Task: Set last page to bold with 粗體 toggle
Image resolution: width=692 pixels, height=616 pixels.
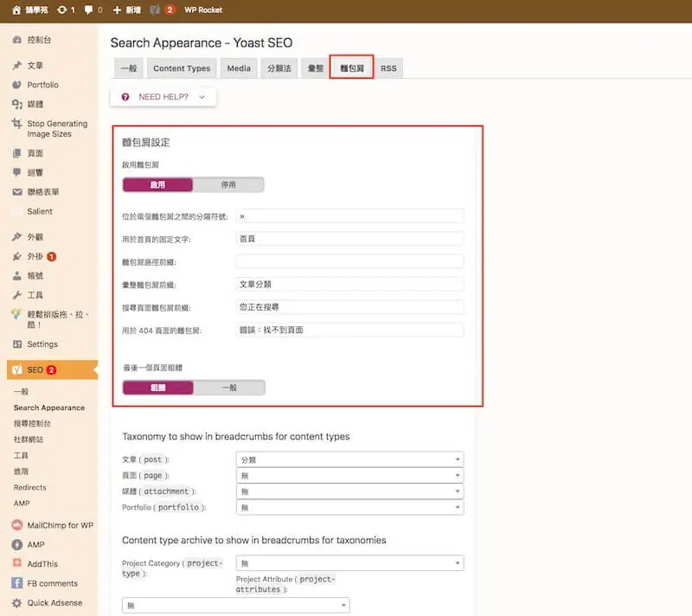Action: pyautogui.click(x=158, y=388)
